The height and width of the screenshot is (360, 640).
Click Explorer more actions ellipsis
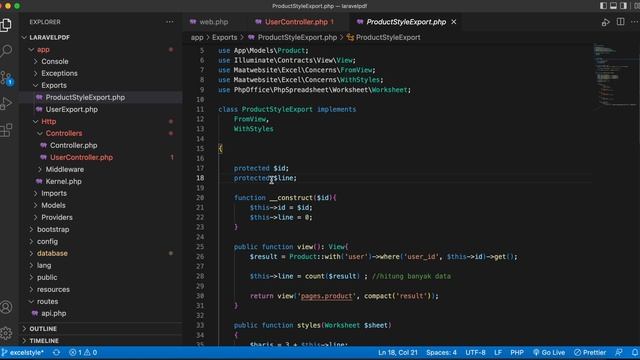tap(169, 22)
